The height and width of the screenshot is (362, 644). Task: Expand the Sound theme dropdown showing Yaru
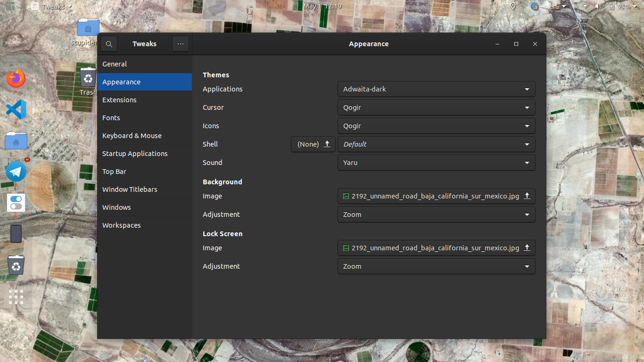pos(436,163)
